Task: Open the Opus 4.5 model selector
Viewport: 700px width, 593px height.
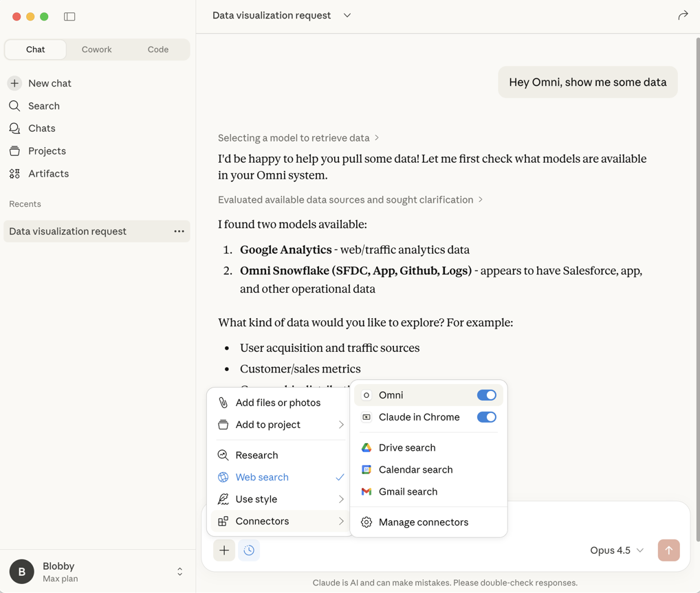Action: [x=617, y=550]
